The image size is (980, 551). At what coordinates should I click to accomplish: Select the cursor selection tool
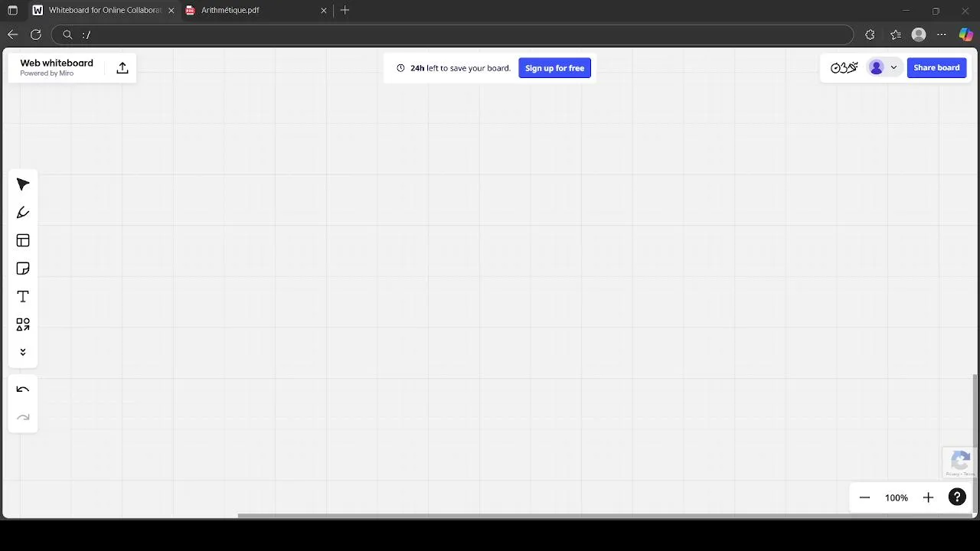(x=23, y=184)
